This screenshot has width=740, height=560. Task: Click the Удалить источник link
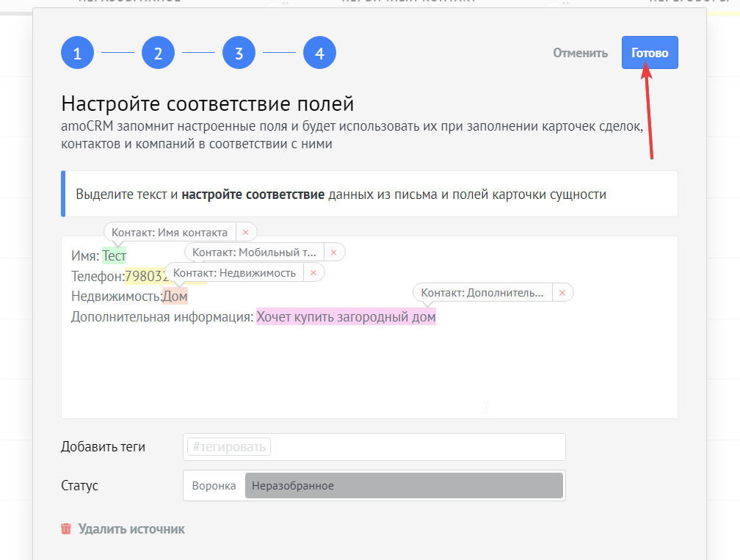(131, 529)
